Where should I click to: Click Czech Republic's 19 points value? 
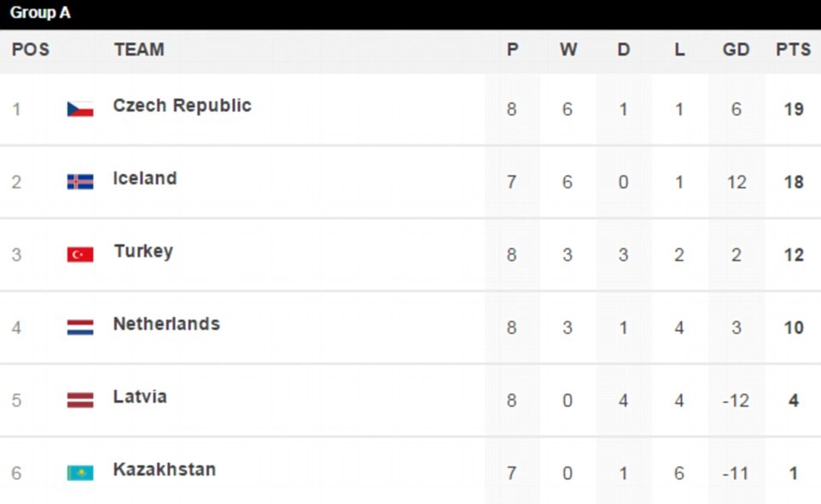point(793,110)
